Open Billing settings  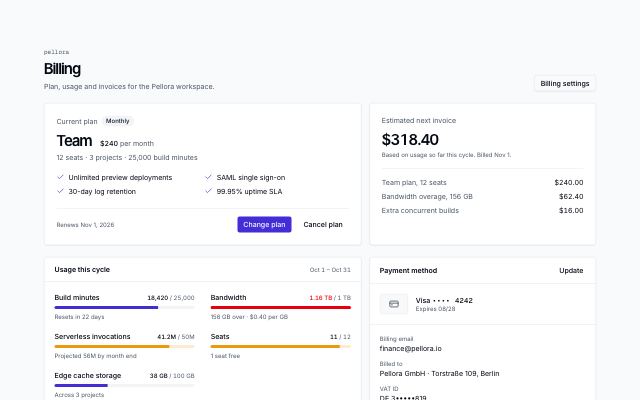click(564, 83)
